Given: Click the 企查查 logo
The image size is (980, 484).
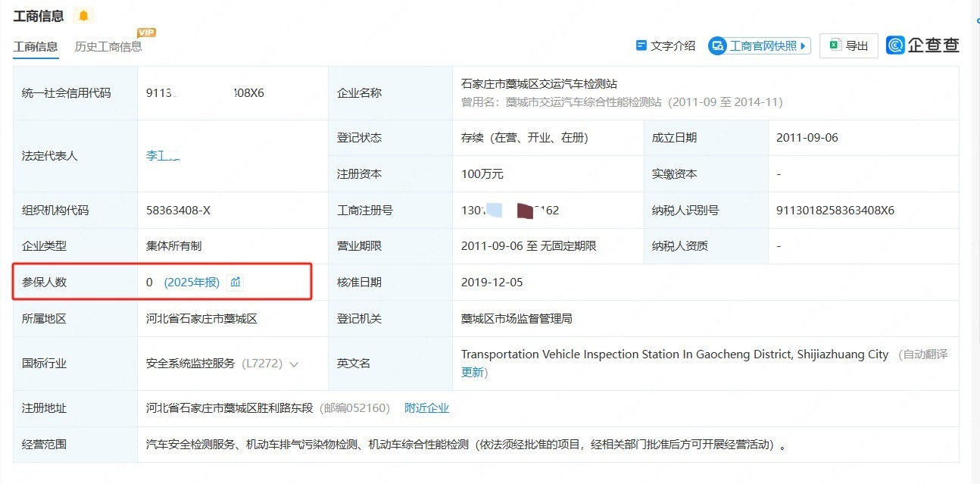Looking at the screenshot, I should pyautogui.click(x=923, y=45).
